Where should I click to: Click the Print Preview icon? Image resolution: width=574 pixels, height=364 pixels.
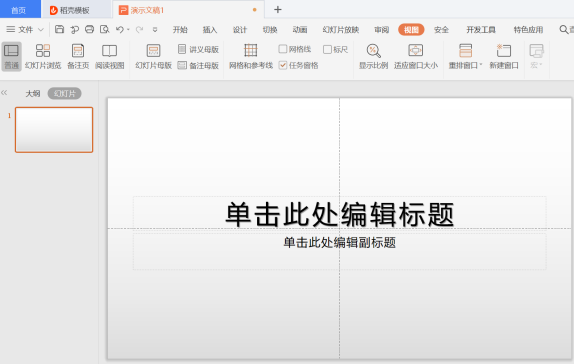tap(105, 29)
